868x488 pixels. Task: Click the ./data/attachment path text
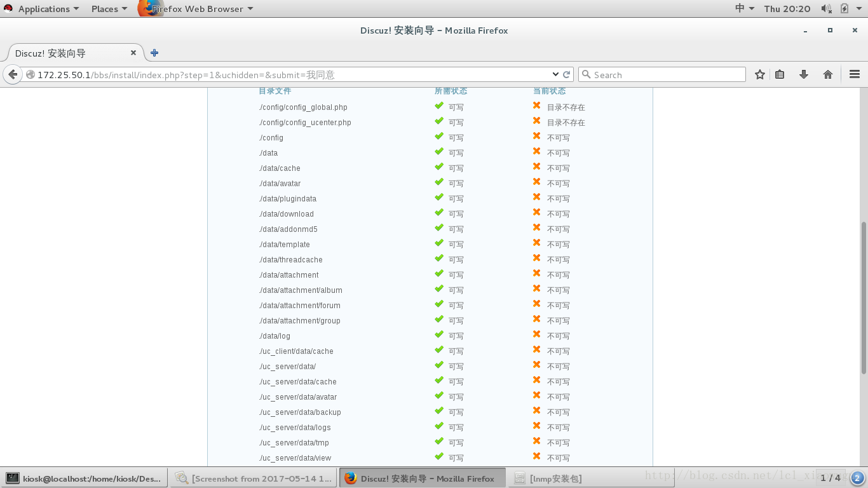click(x=288, y=275)
